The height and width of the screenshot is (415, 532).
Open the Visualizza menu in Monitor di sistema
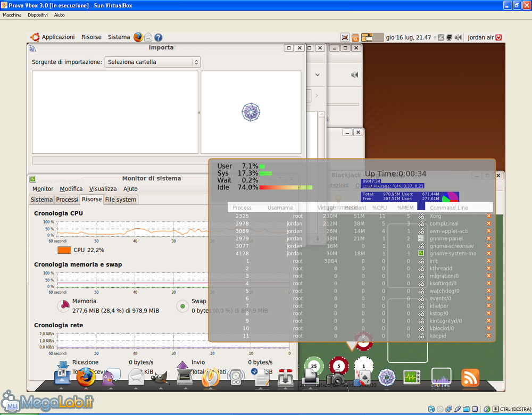(x=103, y=189)
